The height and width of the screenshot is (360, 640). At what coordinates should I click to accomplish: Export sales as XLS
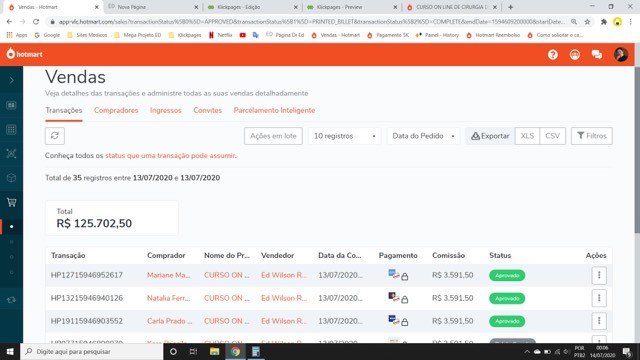(x=527, y=136)
